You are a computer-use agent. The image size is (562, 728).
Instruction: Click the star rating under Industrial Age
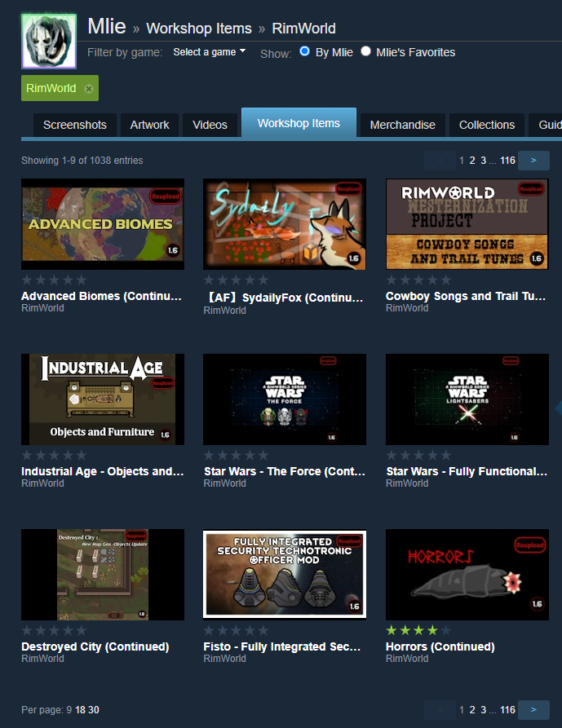tap(54, 455)
